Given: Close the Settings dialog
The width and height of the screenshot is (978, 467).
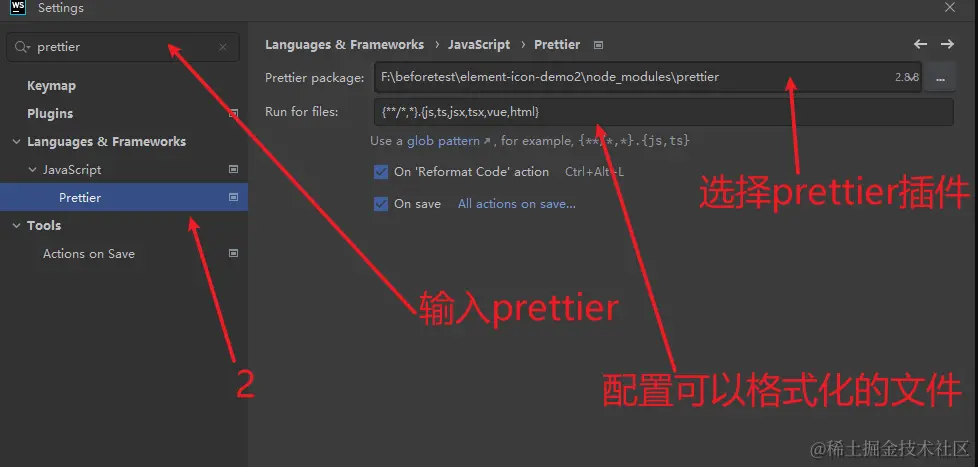Looking at the screenshot, I should point(949,7).
